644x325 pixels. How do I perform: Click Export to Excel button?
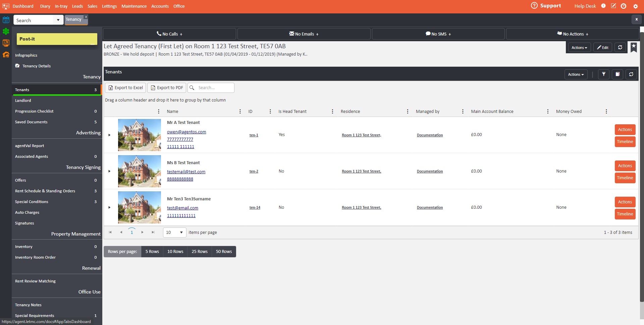point(125,88)
